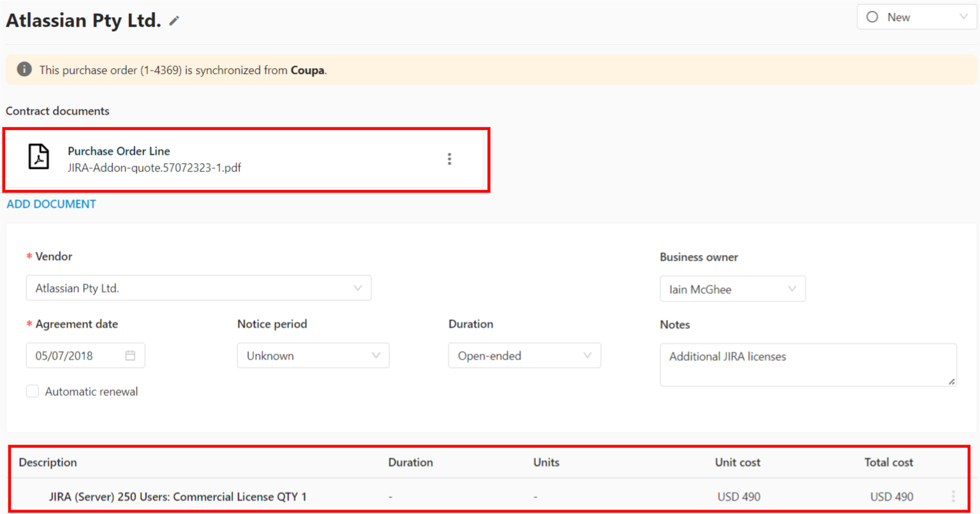Viewport: 980px width, 514px height.
Task: Click the radio circle icon beside New status
Action: (x=872, y=17)
